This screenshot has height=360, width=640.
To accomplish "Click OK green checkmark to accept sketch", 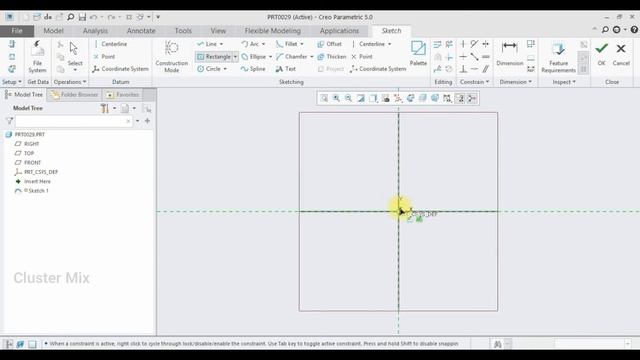I will (601, 53).
